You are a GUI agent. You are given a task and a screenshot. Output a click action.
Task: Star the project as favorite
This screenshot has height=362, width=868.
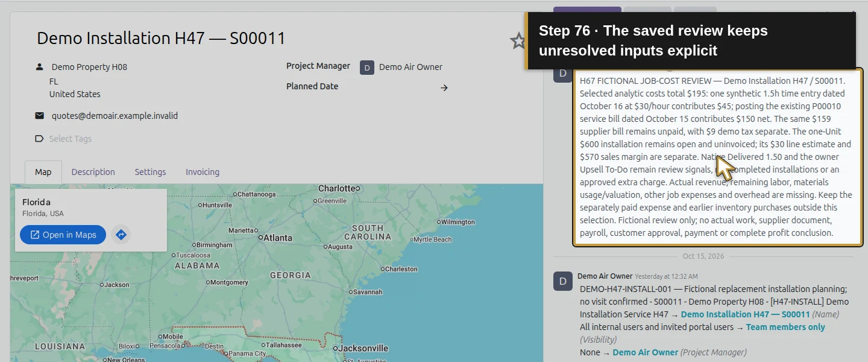(x=518, y=41)
